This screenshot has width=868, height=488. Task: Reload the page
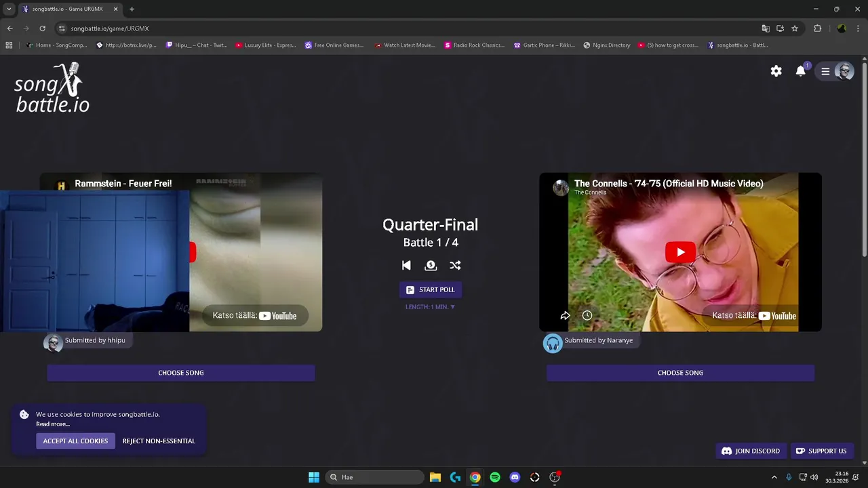click(42, 28)
